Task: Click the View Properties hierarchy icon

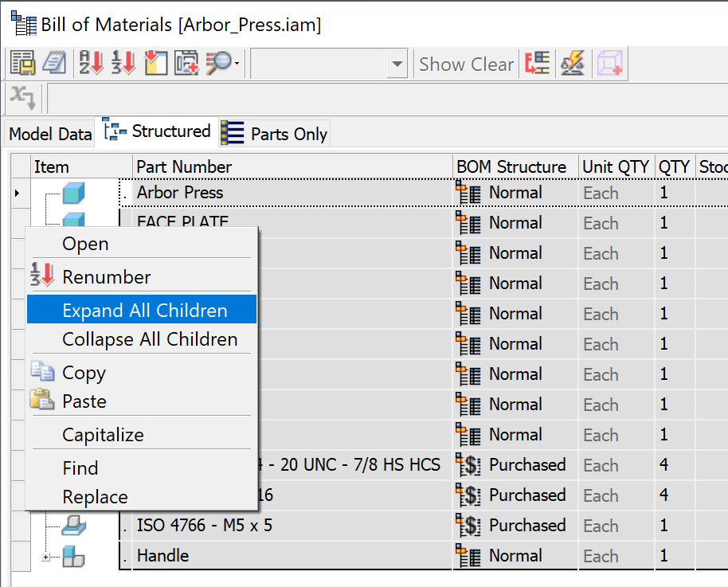Action: pyautogui.click(x=537, y=62)
